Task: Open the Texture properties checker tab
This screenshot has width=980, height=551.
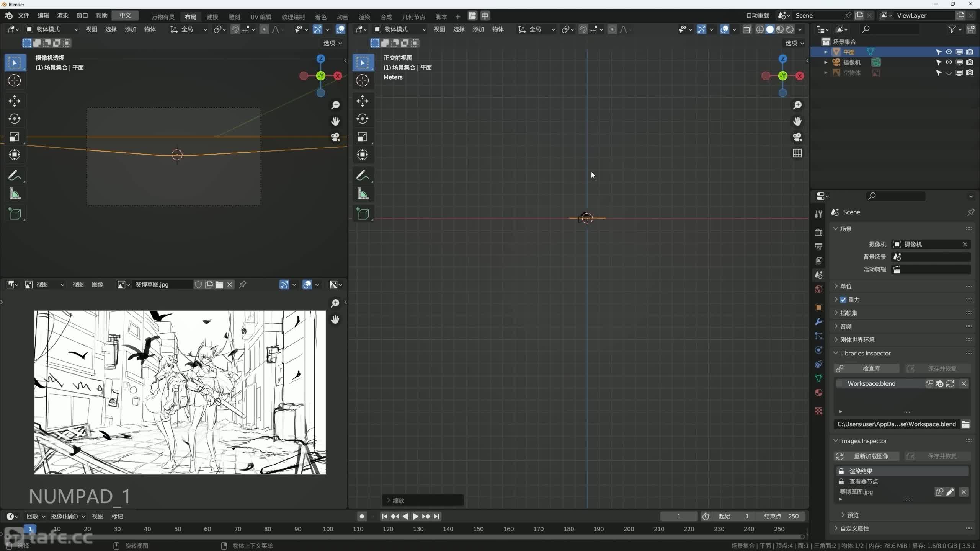Action: (x=818, y=411)
